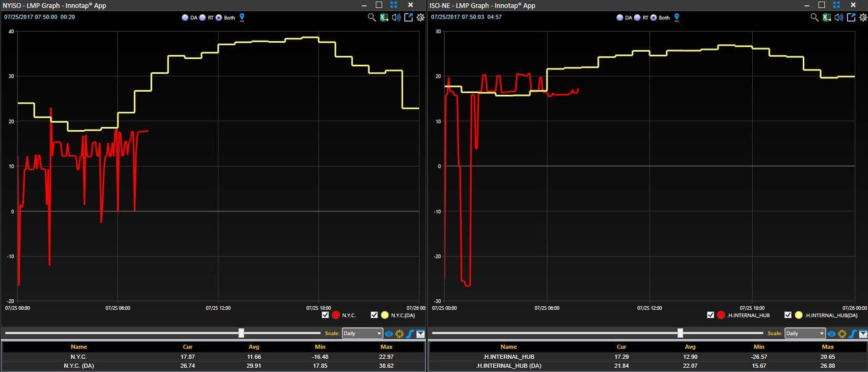This screenshot has width=868, height=372.
Task: Click the Max column header in NYISO table
Action: point(386,347)
